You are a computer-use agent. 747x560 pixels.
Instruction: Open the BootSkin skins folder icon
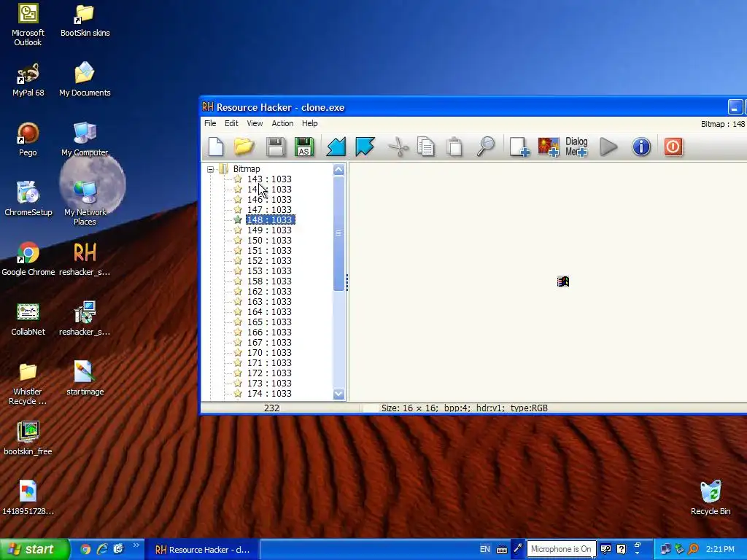click(85, 21)
